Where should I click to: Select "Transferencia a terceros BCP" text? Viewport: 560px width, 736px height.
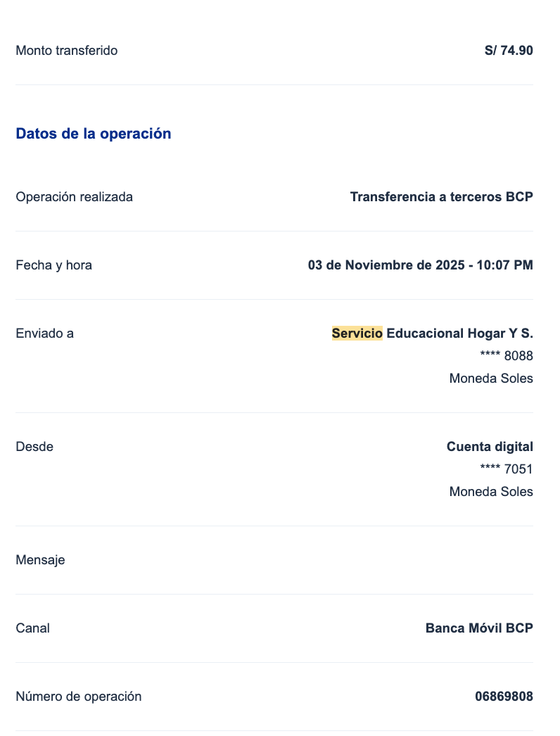(441, 197)
